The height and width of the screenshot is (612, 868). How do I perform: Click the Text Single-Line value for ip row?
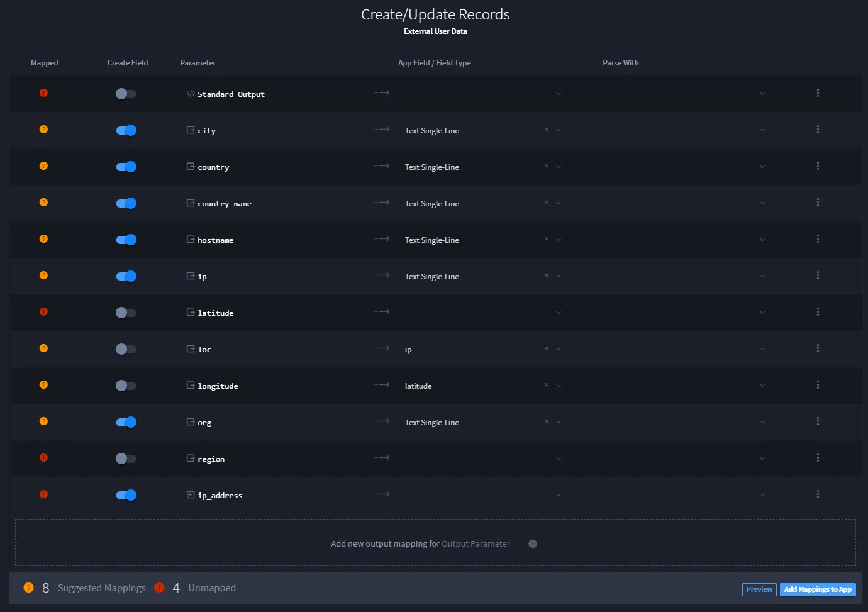coord(432,277)
